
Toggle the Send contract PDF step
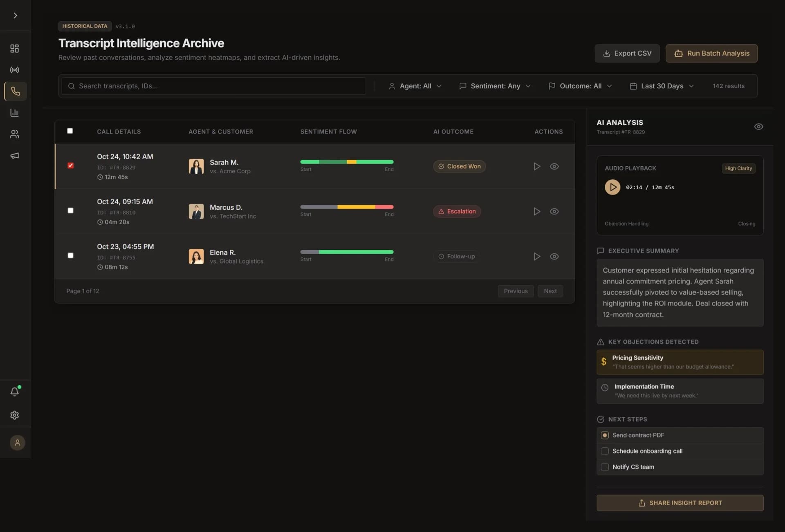click(605, 435)
